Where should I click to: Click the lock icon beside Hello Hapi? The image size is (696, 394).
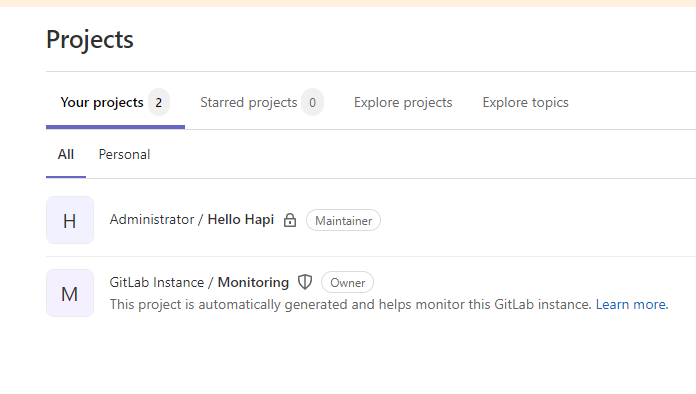(x=290, y=220)
